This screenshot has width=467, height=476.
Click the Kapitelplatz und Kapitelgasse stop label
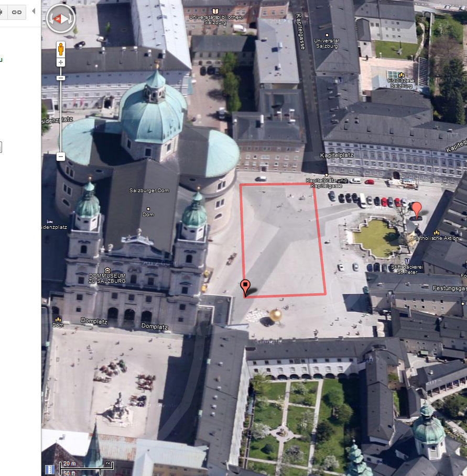pyautogui.click(x=326, y=183)
